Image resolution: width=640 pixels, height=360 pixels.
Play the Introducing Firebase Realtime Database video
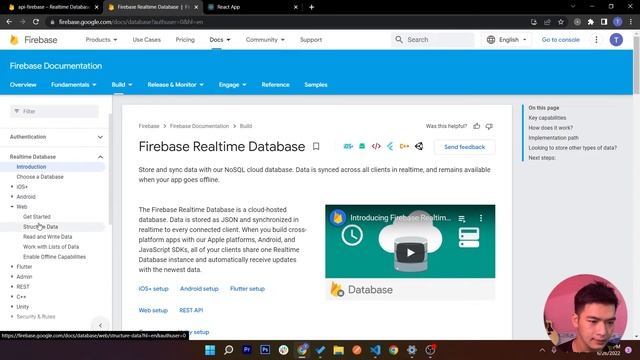(x=410, y=253)
